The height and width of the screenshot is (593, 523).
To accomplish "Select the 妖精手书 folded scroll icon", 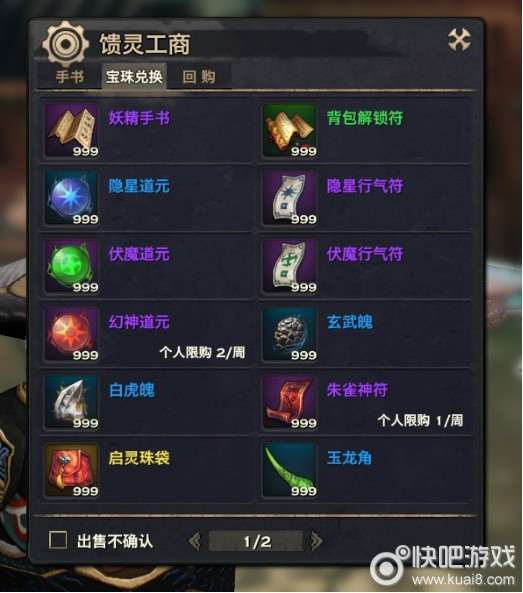I will pyautogui.click(x=72, y=130).
